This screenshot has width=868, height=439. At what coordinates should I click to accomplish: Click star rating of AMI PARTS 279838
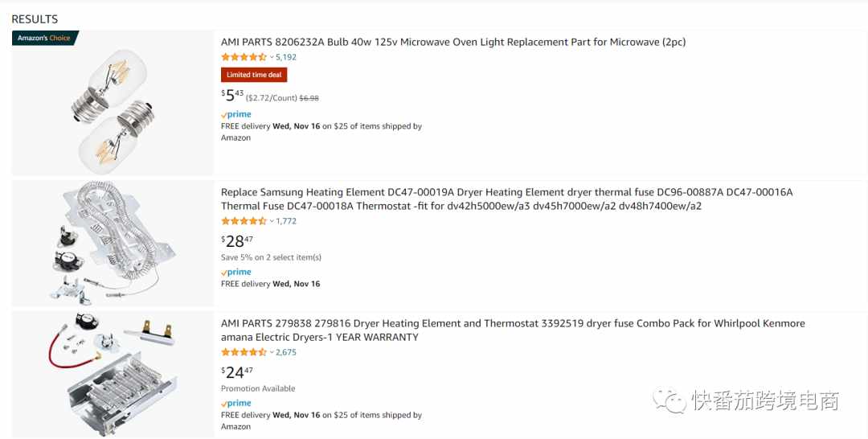point(244,352)
